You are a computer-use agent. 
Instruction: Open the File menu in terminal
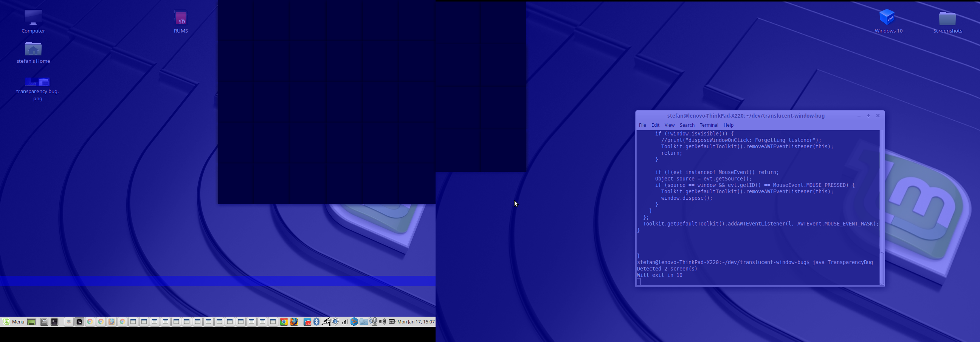(x=642, y=125)
